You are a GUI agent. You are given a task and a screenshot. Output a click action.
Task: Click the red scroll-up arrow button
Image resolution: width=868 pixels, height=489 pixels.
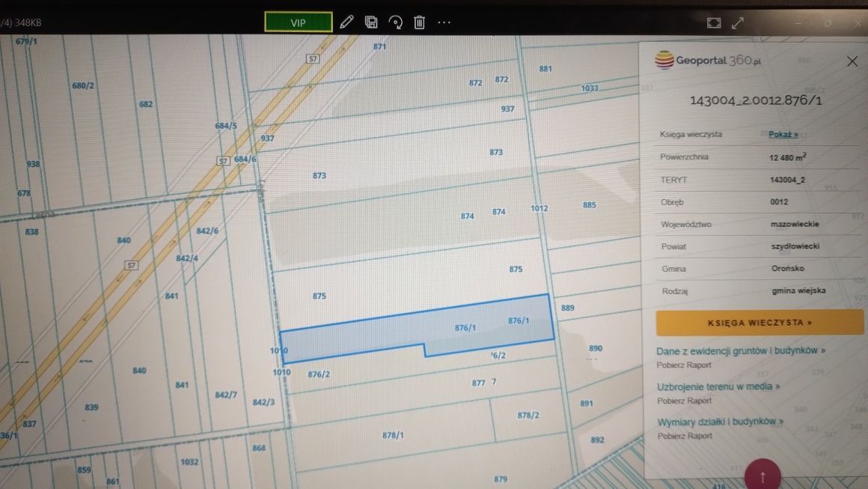(x=762, y=476)
